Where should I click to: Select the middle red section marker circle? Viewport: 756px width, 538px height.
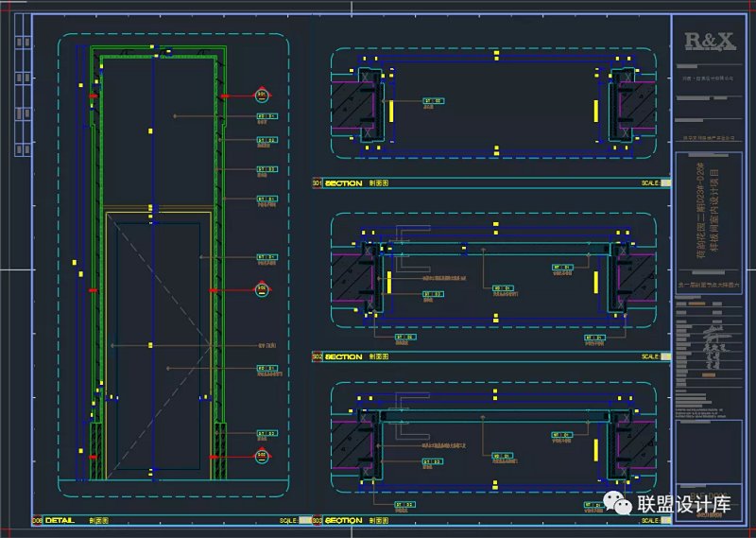pos(262,289)
